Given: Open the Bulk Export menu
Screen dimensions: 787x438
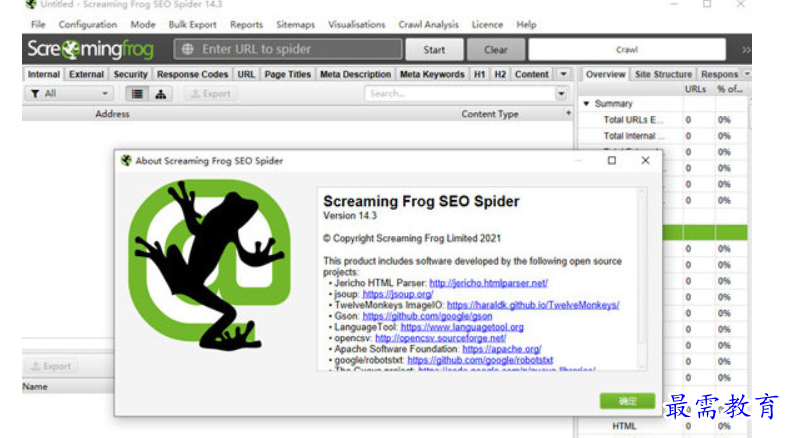Looking at the screenshot, I should pyautogui.click(x=192, y=25).
